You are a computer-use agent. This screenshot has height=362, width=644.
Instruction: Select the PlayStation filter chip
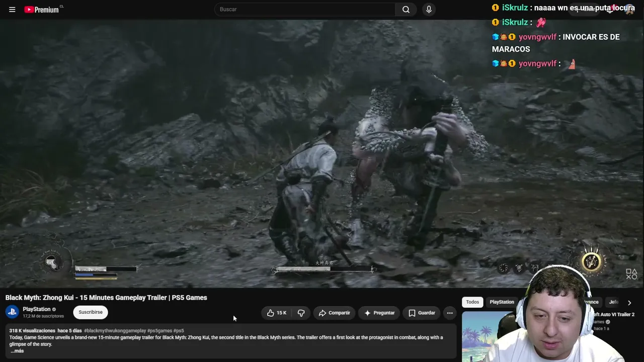pyautogui.click(x=502, y=302)
